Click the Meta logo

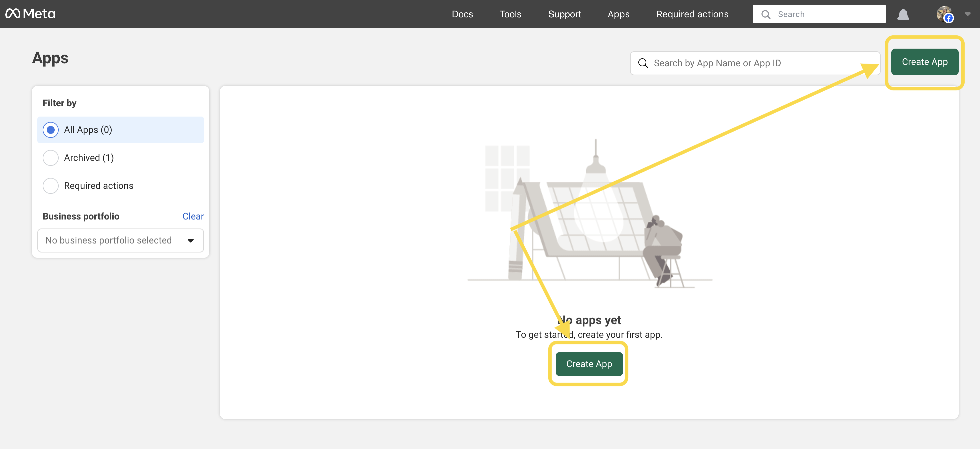tap(30, 13)
